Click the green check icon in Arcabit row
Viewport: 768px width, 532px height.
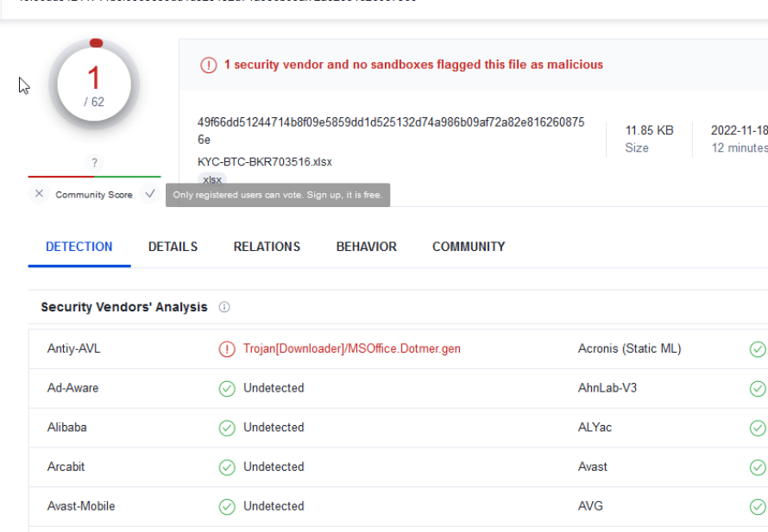click(x=227, y=467)
